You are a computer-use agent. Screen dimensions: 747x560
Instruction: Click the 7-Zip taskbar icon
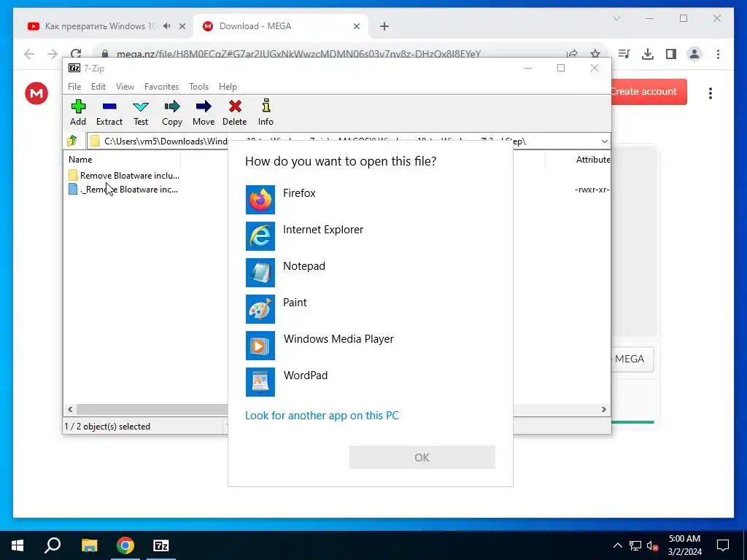pos(161,545)
